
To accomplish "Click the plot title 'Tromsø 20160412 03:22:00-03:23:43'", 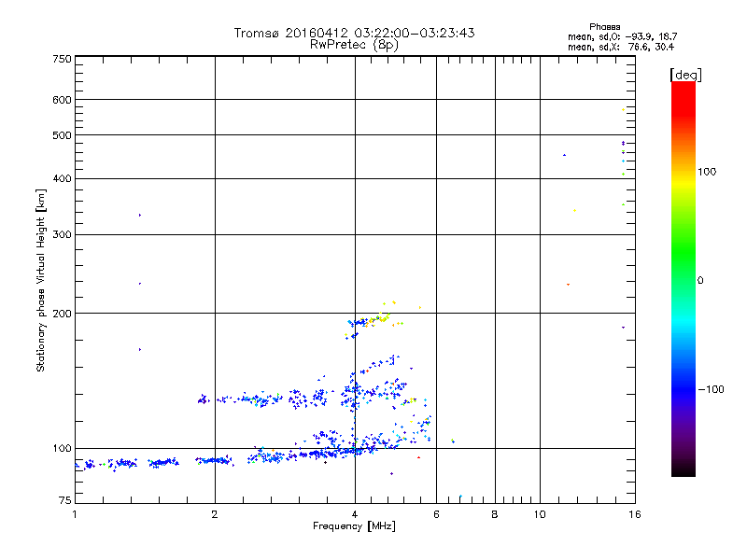I will [x=354, y=33].
